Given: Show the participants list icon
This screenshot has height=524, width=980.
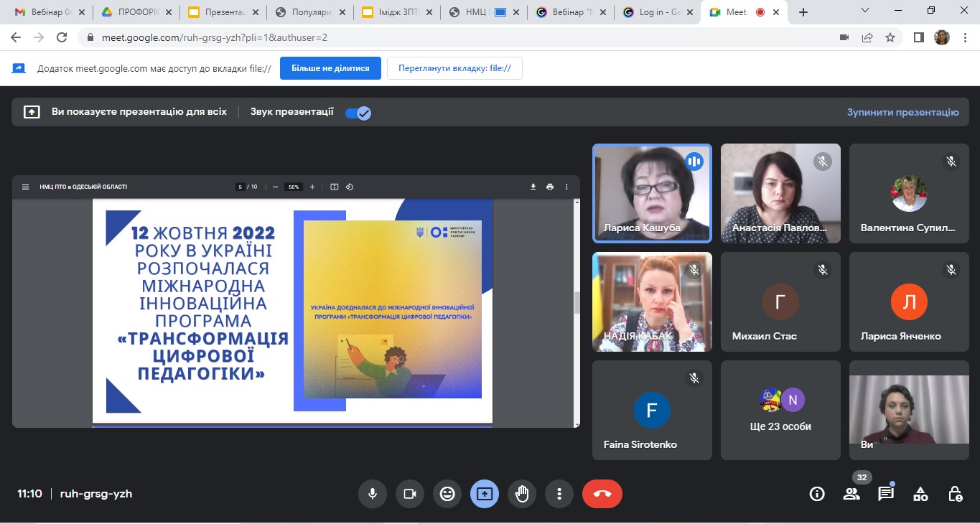Looking at the screenshot, I should [851, 494].
